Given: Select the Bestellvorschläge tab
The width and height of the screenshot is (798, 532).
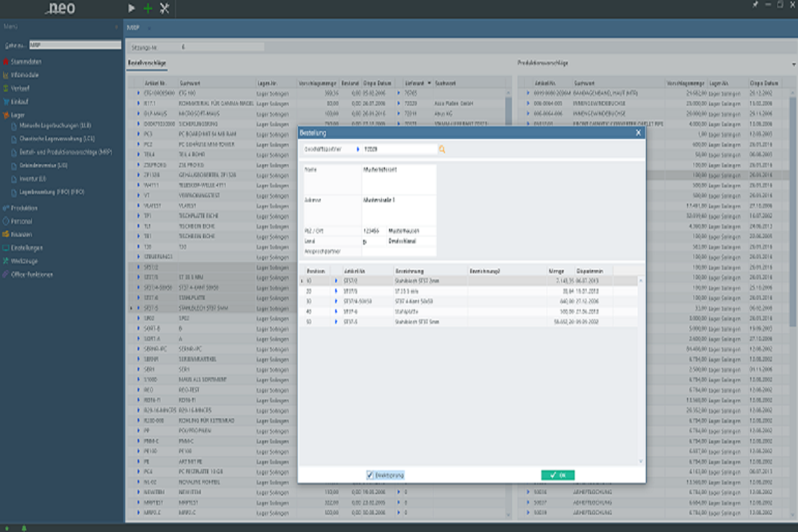Looking at the screenshot, I should [x=147, y=63].
